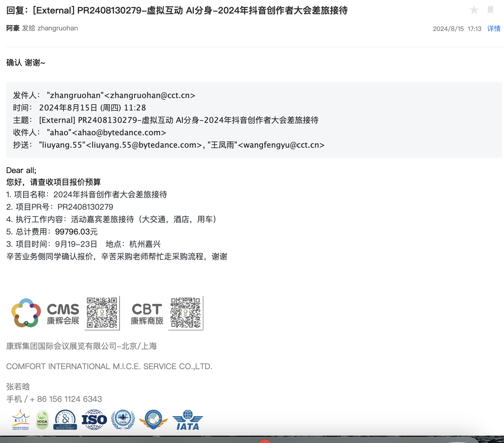Screen dimensions: 504x443
Task: Click the ISO certification logo
Action: (x=94, y=420)
